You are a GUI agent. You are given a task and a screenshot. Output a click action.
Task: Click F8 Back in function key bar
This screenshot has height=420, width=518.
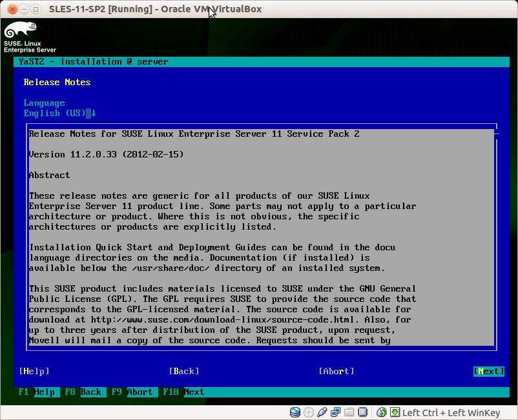[x=85, y=392]
